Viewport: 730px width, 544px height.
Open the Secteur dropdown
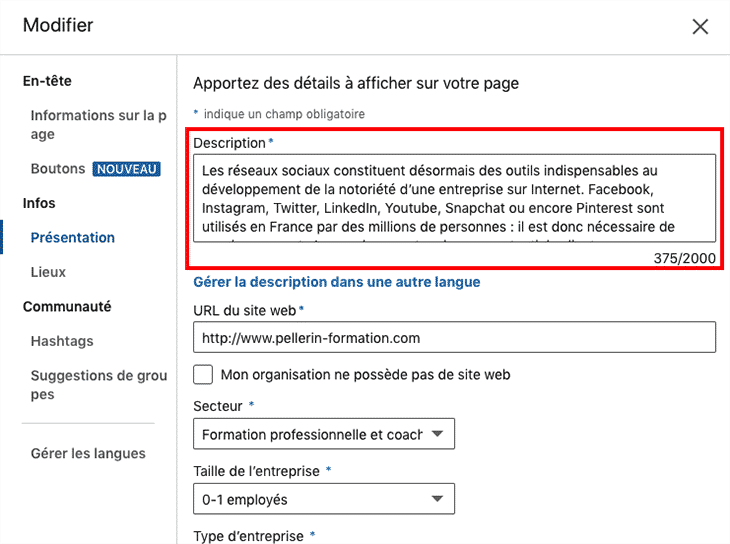[324, 434]
